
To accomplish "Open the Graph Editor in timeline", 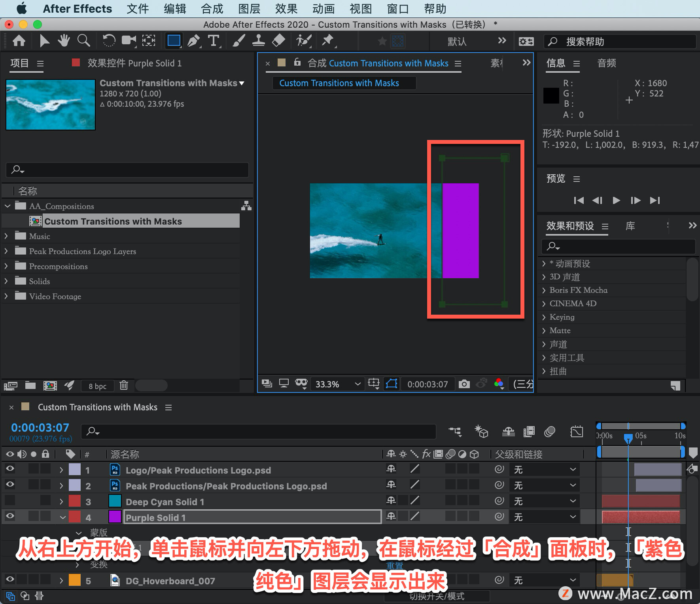I will coord(577,431).
